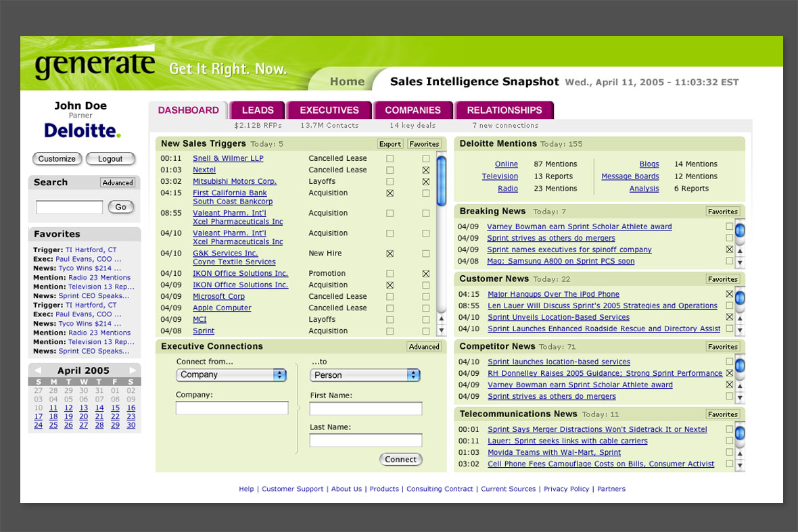This screenshot has width=798, height=532.
Task: Open Connect from Company dropdown
Action: click(231, 375)
